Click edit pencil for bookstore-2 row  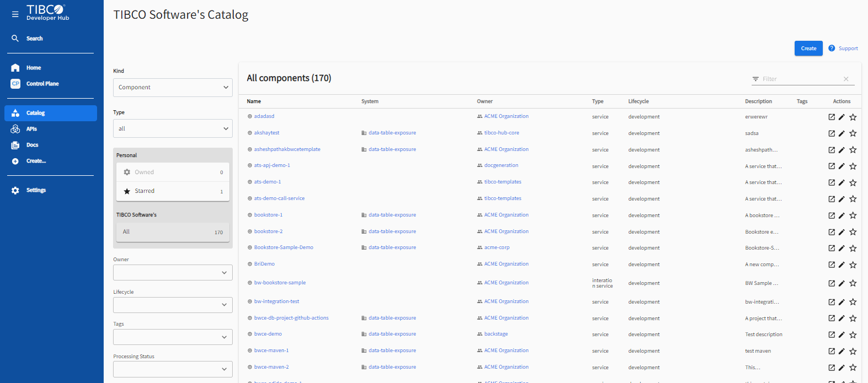[842, 232]
